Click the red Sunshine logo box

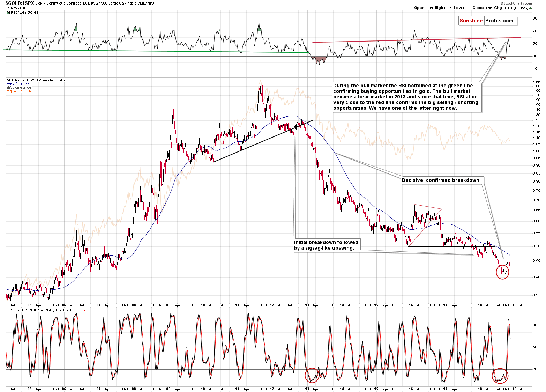tap(471, 21)
